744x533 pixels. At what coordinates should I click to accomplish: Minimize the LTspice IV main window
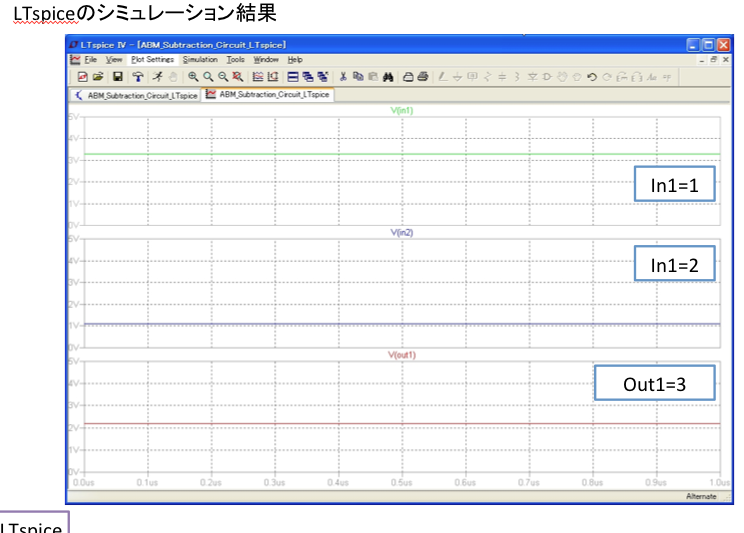tap(693, 45)
